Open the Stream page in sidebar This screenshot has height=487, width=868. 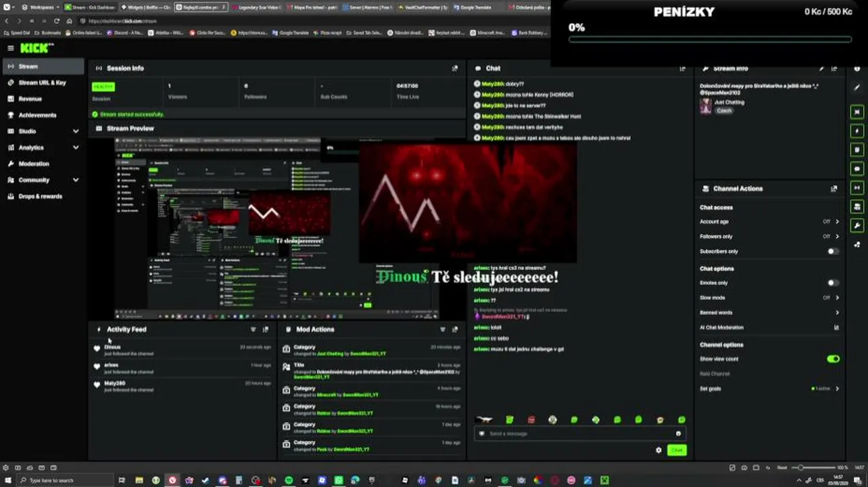point(44,66)
